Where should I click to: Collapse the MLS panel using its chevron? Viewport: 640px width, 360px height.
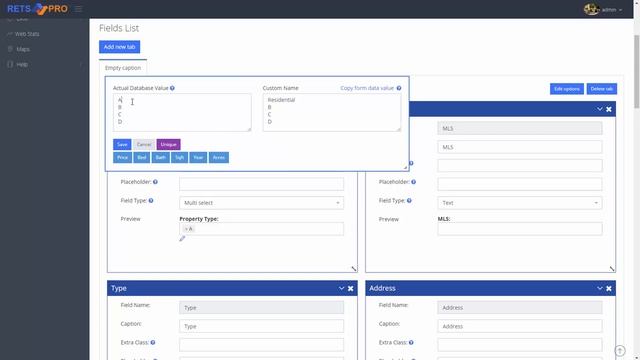click(600, 109)
